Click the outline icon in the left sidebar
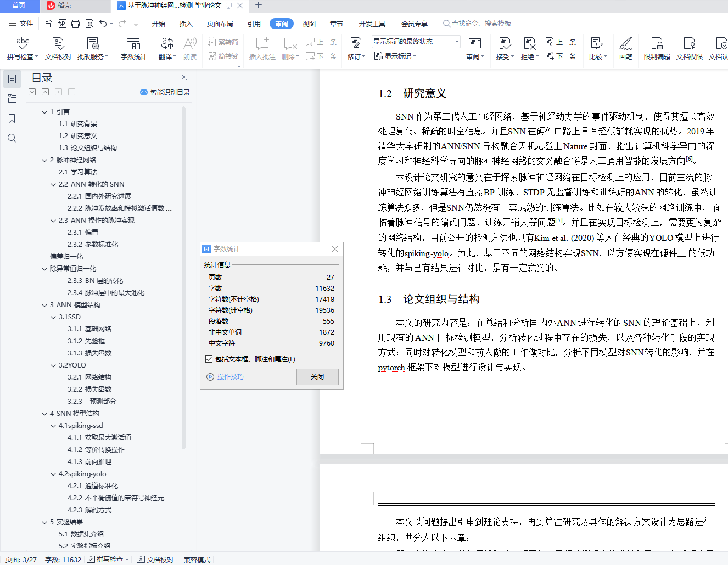The height and width of the screenshot is (565, 728). click(12, 79)
